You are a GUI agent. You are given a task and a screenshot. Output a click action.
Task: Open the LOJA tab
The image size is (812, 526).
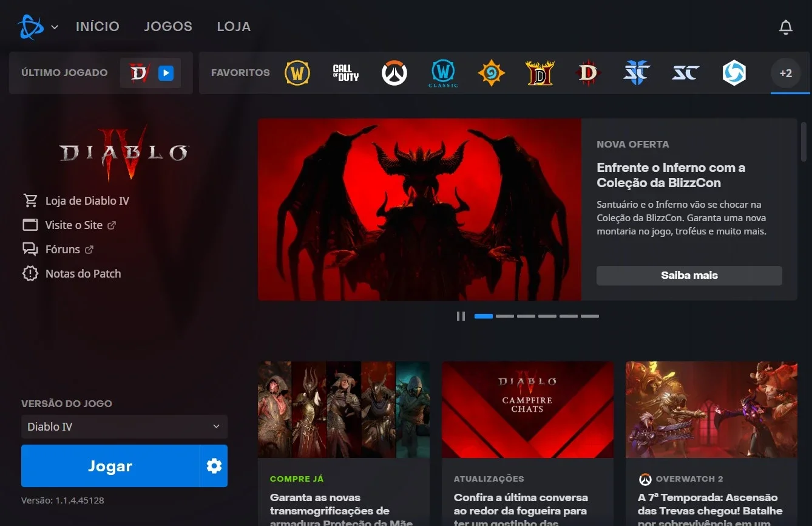(234, 27)
